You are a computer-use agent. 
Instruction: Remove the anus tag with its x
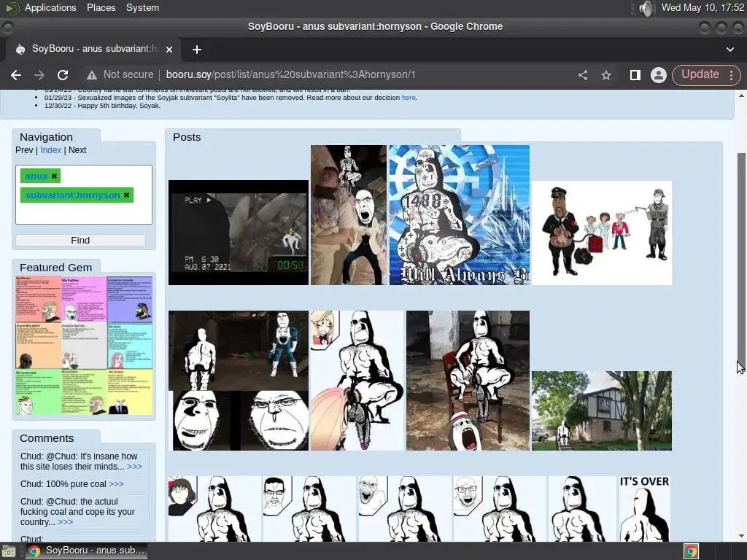tap(54, 176)
